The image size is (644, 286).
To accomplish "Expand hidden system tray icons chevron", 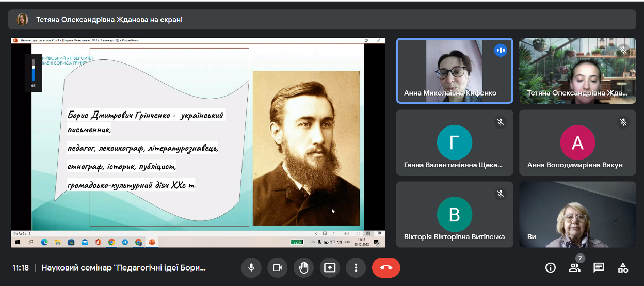I will coord(314,242).
